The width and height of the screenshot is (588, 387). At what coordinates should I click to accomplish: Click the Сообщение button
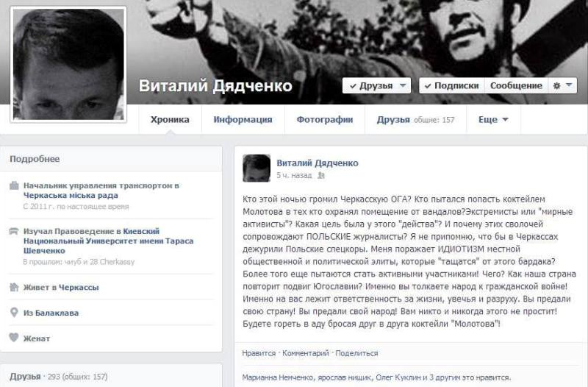click(x=516, y=85)
